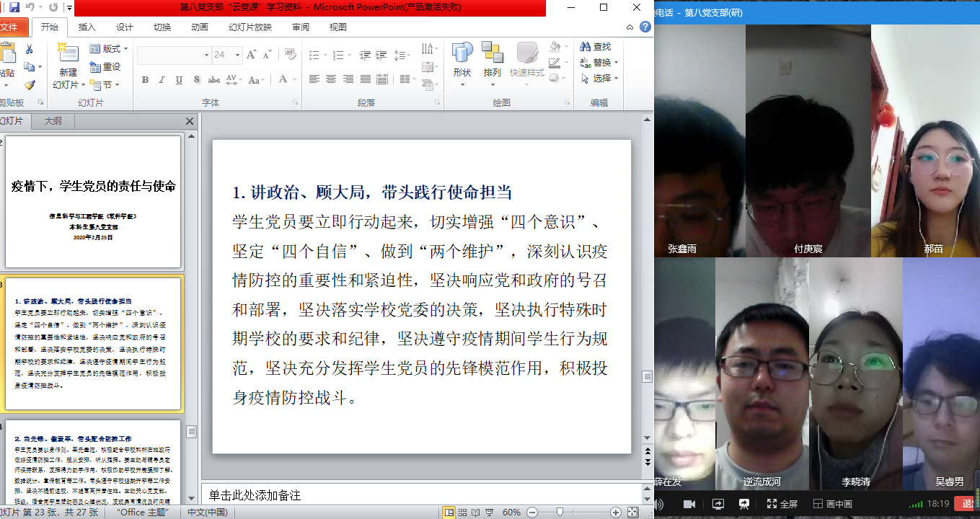The image size is (980, 519).
Task: Click the screen share icon in meeting toolbar
Action: 718,504
